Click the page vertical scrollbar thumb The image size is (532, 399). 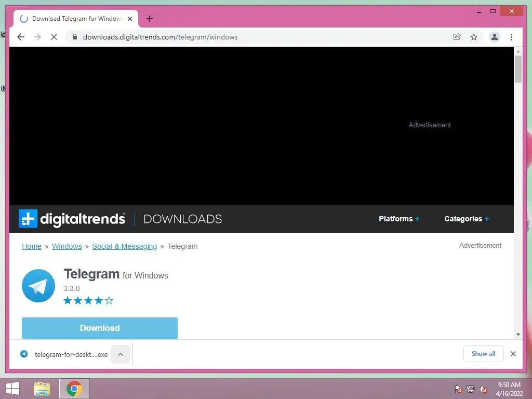(x=518, y=69)
